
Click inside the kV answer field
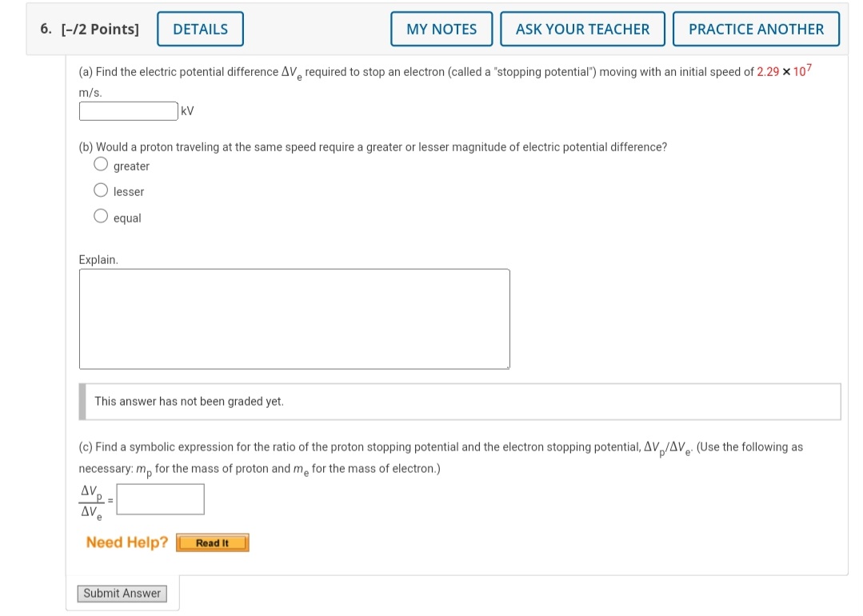pyautogui.click(x=127, y=110)
